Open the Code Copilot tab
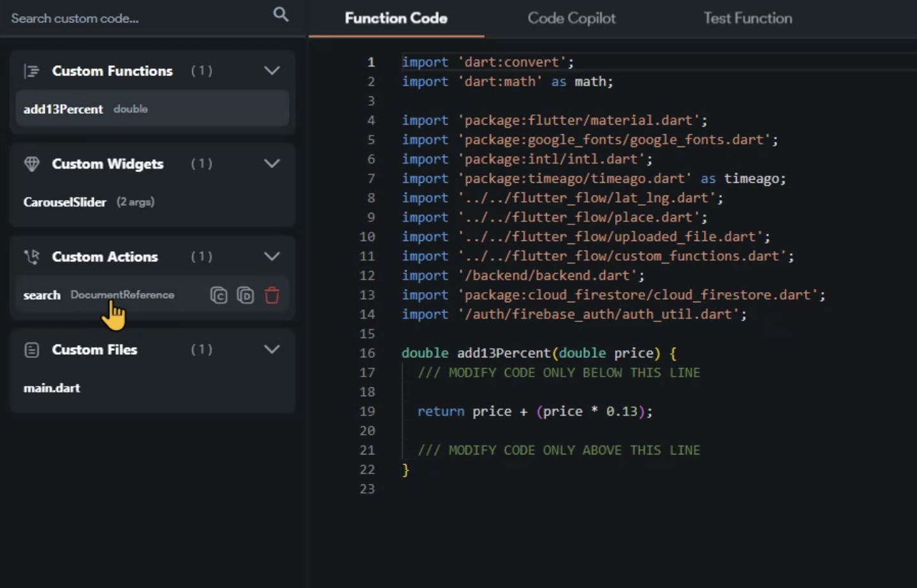This screenshot has width=917, height=588. (x=572, y=18)
